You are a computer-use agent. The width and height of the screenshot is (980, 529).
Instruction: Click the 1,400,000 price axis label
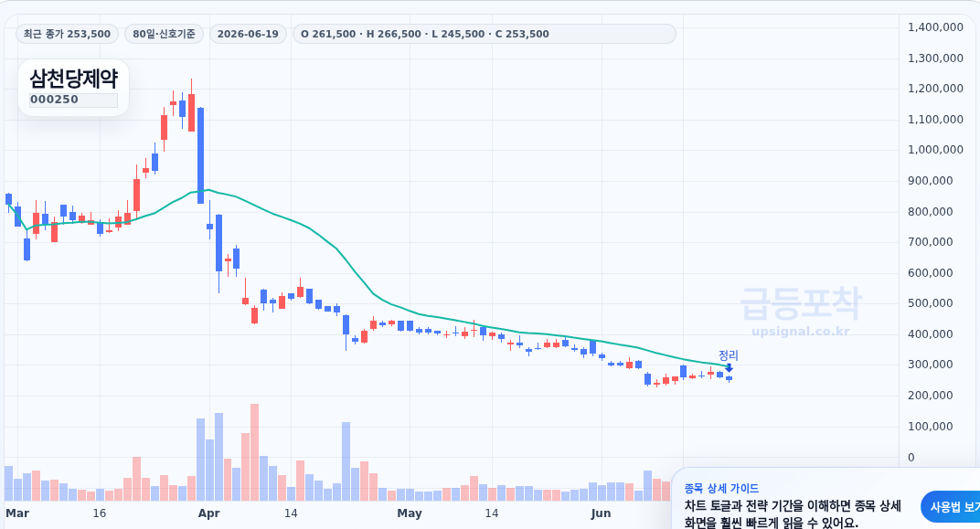(x=935, y=26)
